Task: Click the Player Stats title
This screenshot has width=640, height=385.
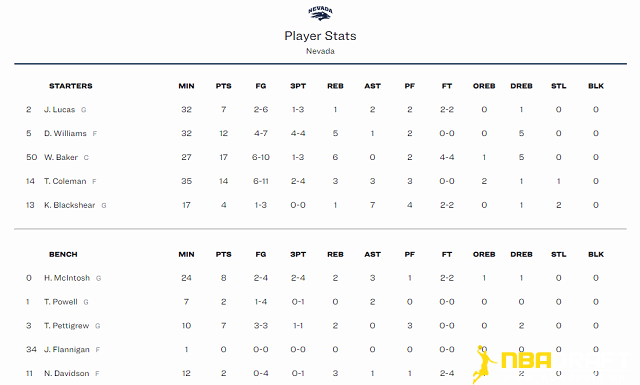Action: point(320,36)
